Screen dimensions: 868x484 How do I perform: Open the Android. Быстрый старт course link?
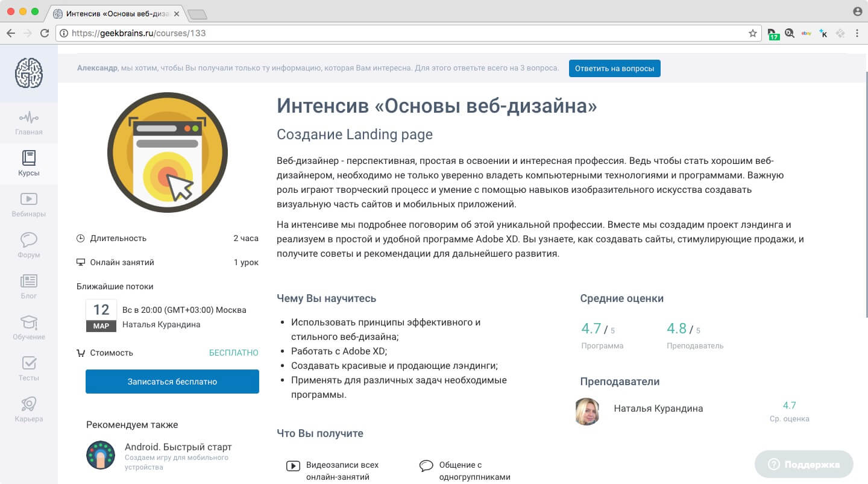point(178,447)
